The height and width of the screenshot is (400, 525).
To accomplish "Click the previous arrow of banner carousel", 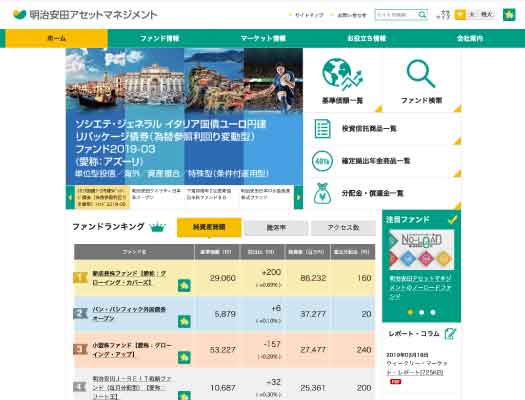I will coord(70,197).
